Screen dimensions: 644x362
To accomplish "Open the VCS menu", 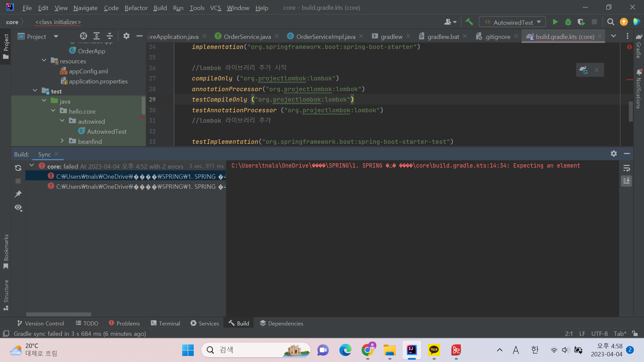I will [x=215, y=8].
